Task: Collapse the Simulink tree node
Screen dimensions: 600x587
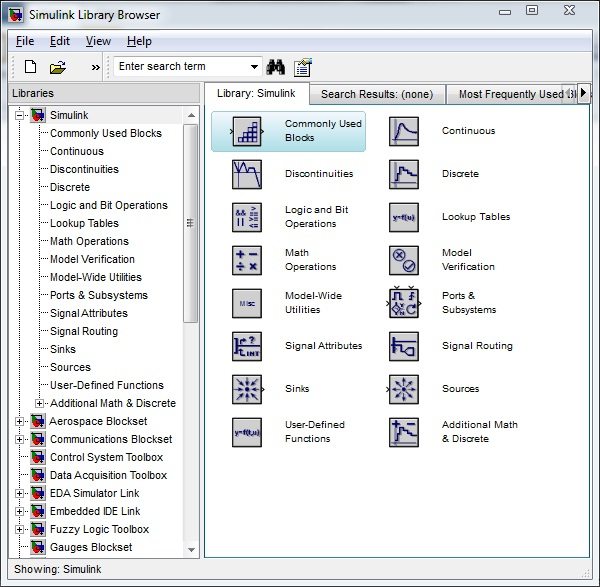Action: click(20, 116)
